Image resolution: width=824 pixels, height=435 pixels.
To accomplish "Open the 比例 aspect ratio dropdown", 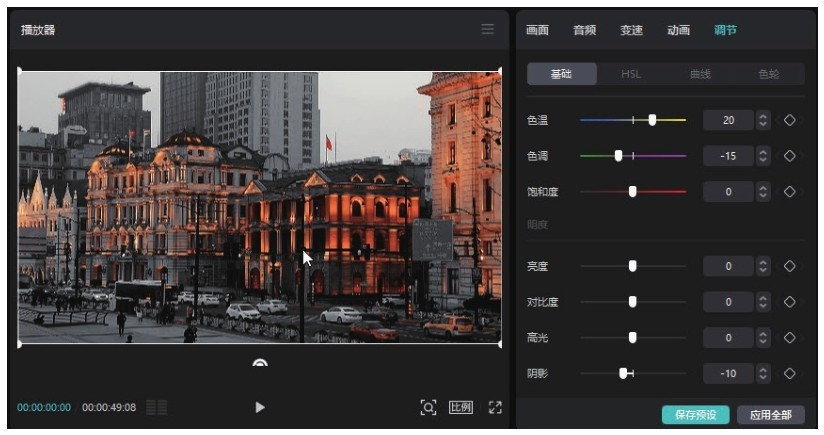I will (461, 407).
